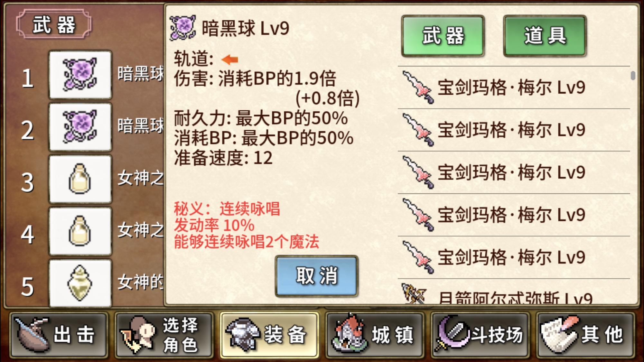
Task: Open the 武器 tab in item list
Action: 443,36
